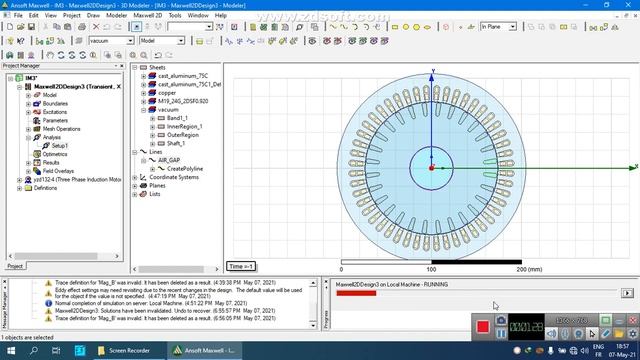Open the empty selection combo box dropdown

click(209, 27)
